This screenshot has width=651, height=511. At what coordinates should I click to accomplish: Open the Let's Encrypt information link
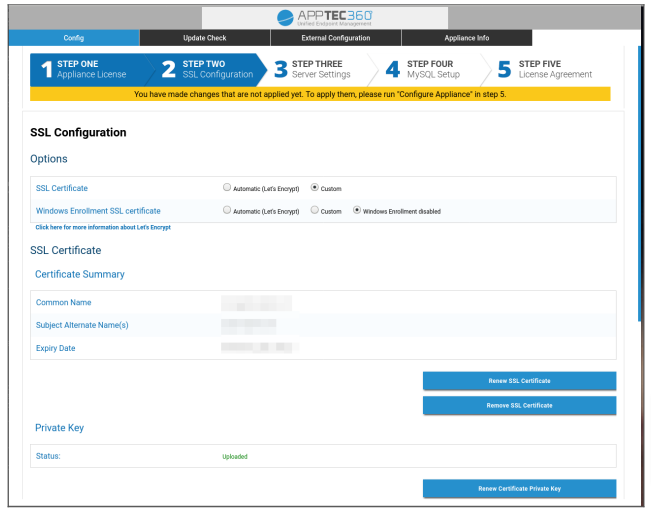tap(103, 228)
